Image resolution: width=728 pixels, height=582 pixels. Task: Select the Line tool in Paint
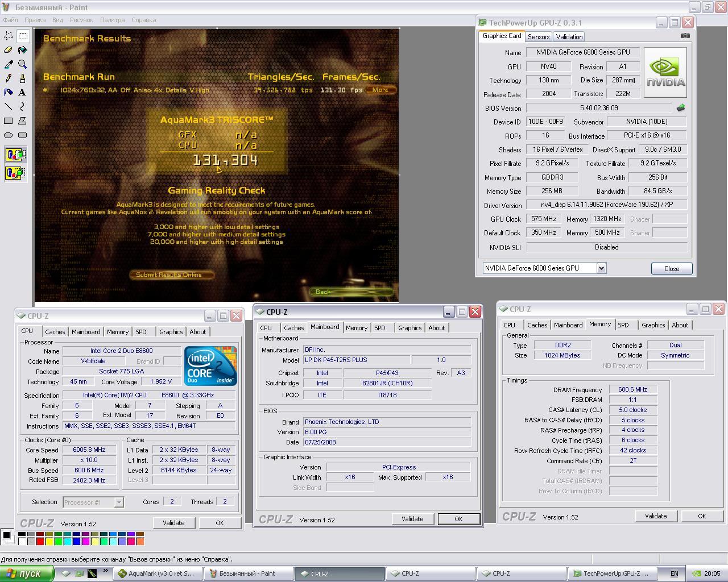pos(9,106)
